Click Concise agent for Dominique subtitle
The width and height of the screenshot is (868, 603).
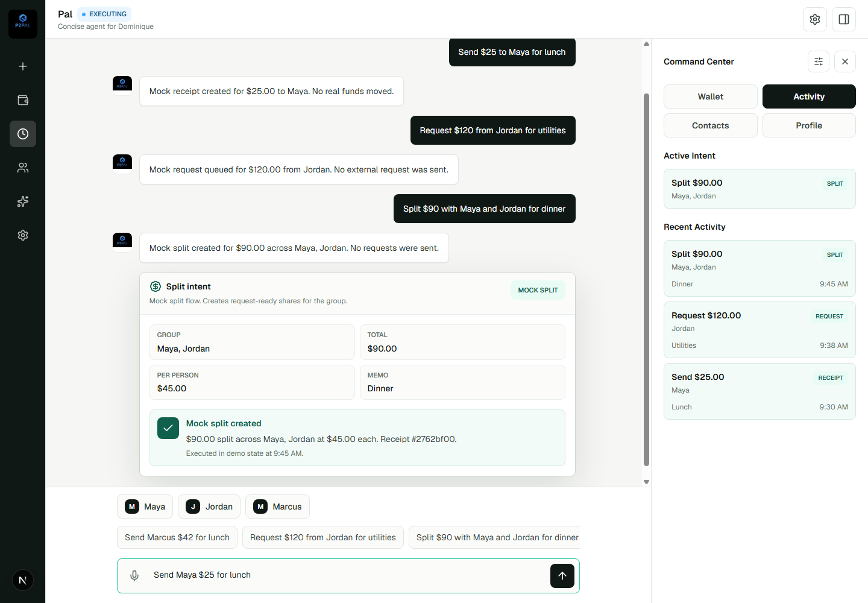point(105,27)
